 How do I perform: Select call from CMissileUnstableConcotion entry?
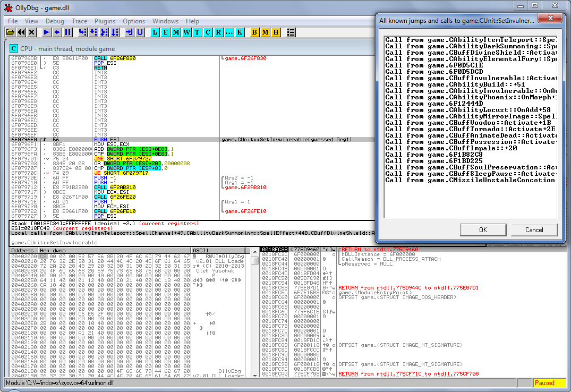coord(471,180)
